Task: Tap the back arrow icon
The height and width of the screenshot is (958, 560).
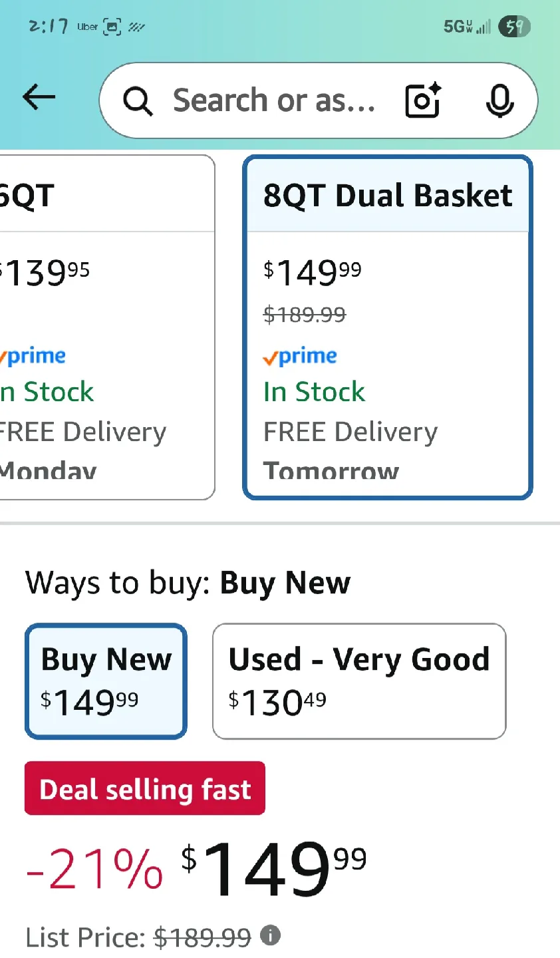Action: click(x=39, y=98)
